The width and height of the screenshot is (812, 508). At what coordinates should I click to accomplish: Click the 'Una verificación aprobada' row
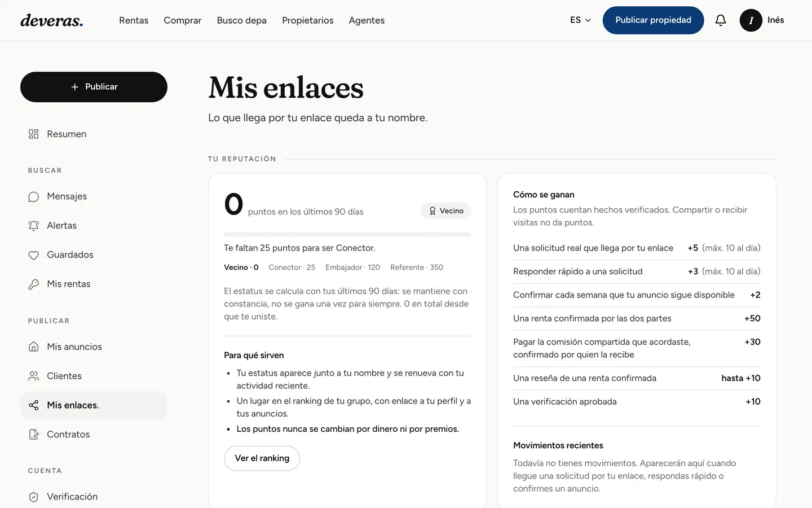coord(637,402)
